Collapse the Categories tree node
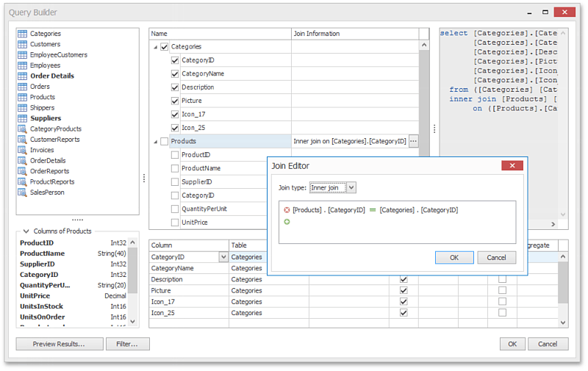588x371 pixels. [155, 47]
